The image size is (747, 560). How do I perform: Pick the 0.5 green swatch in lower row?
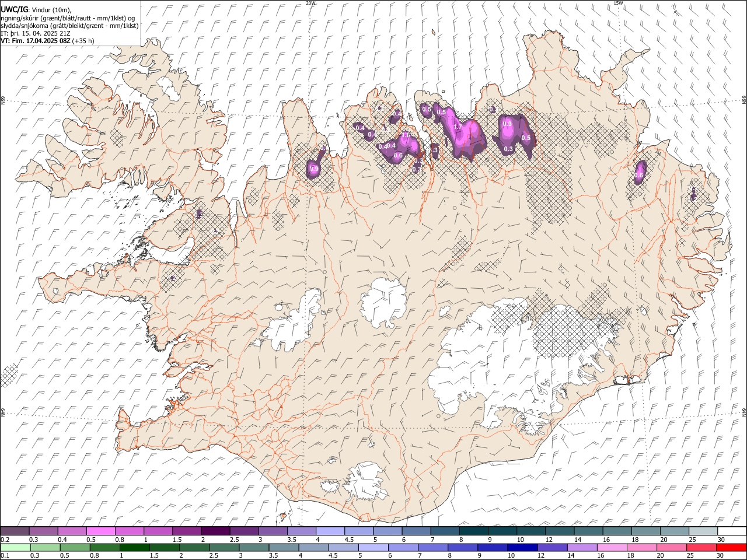75,547
